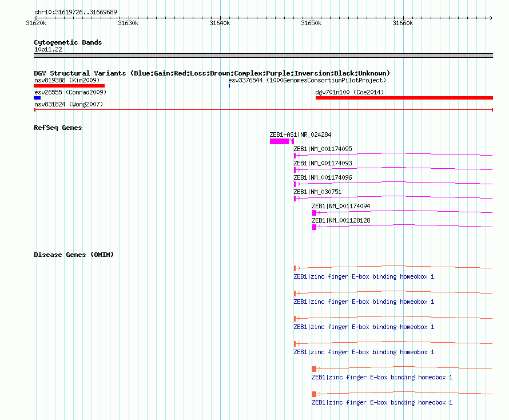Click the 31630k ruler tick label
This screenshot has height=420, width=509.
coord(128,23)
